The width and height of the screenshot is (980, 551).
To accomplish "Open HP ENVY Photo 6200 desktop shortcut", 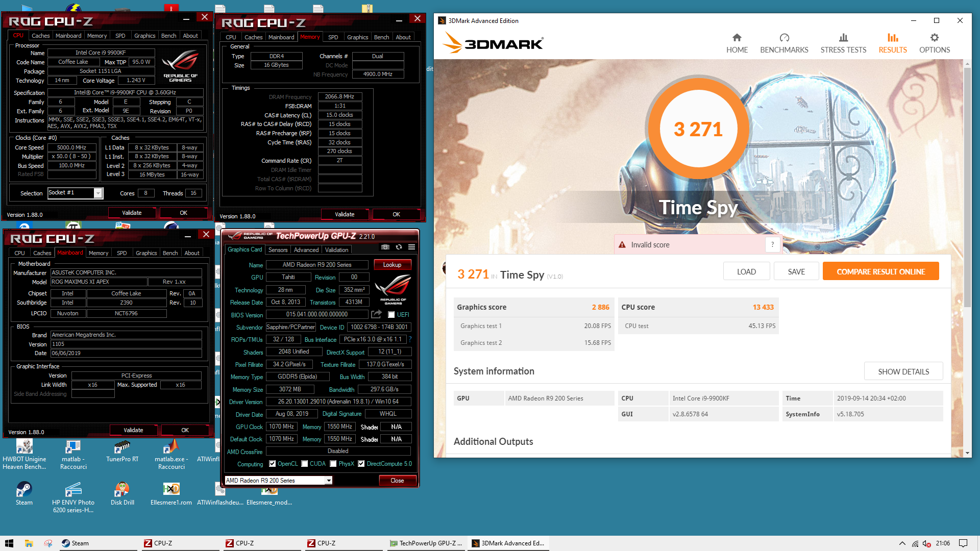I will [73, 497].
